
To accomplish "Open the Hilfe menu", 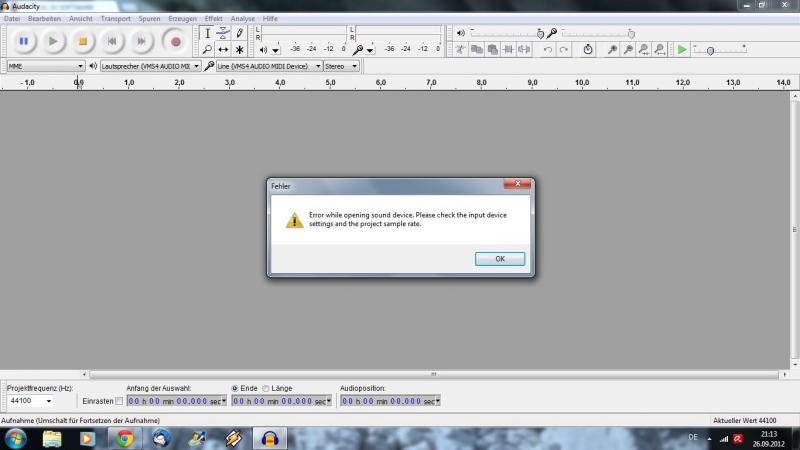I will [x=270, y=19].
